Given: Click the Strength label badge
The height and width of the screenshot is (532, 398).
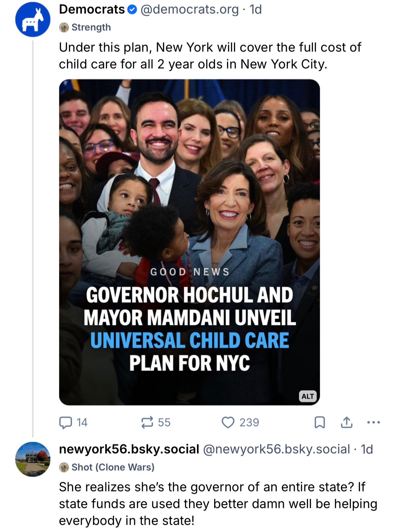Looking at the screenshot, I should pyautogui.click(x=91, y=27).
